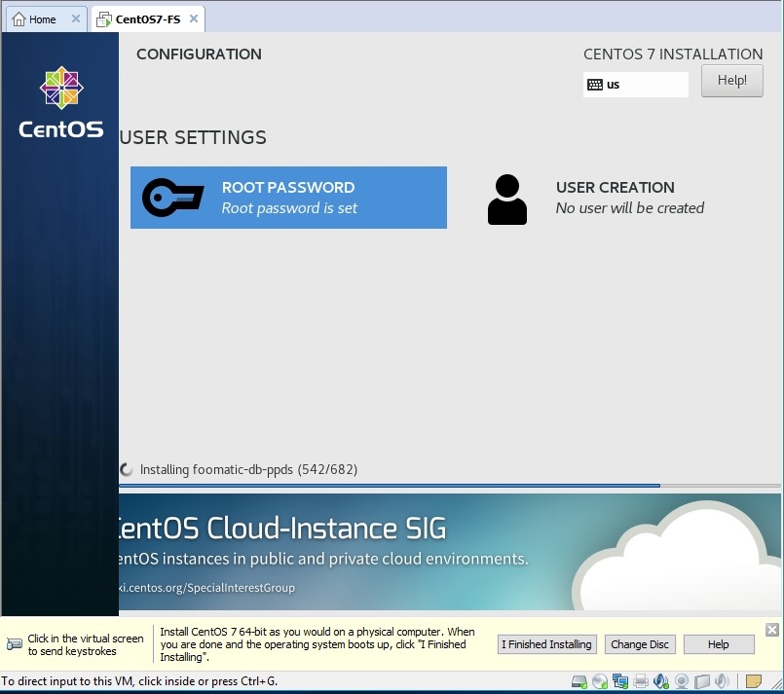The image size is (784, 694).
Task: Open the message log note icon
Action: [753, 681]
